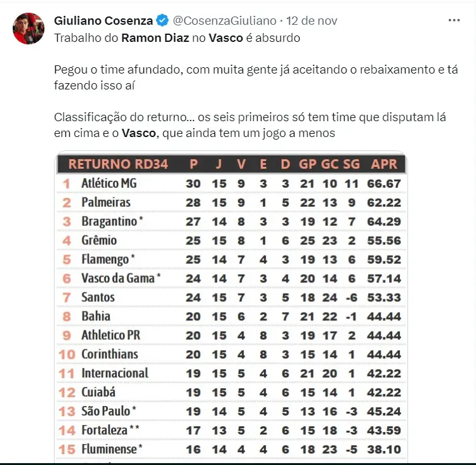Click the 'APR' column header in the table
The height and width of the screenshot is (465, 476).
click(x=384, y=164)
